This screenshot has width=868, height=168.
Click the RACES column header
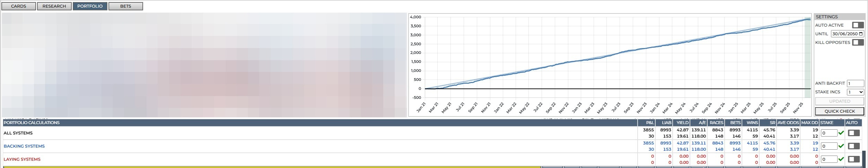point(716,123)
